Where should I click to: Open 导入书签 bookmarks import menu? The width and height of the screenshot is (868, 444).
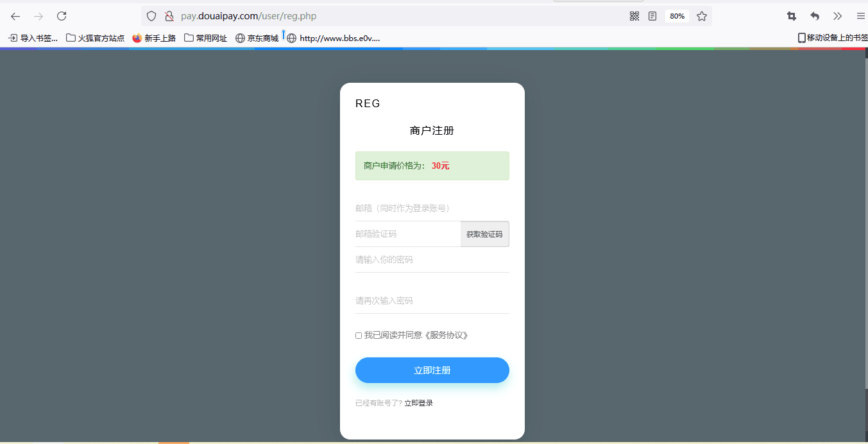click(31, 38)
